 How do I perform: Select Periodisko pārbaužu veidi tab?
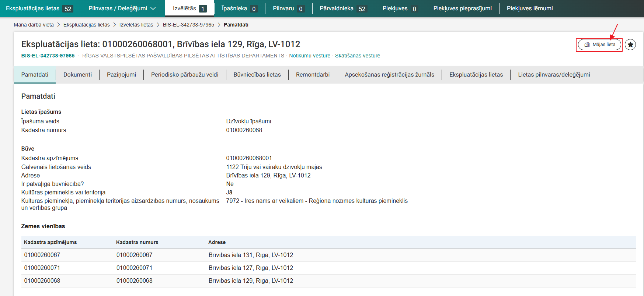tap(185, 75)
